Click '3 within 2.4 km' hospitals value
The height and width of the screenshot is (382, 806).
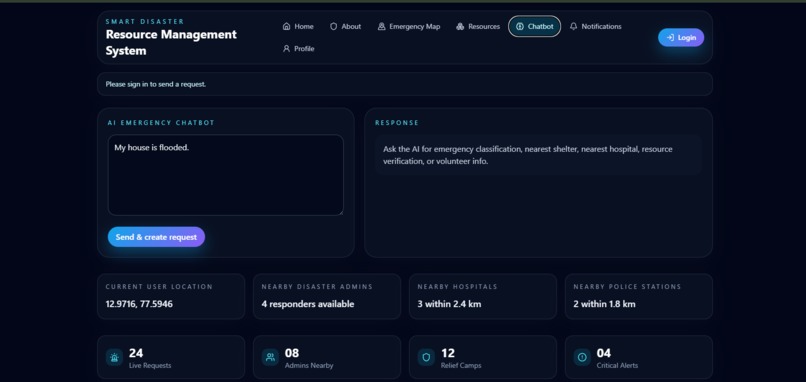coord(449,304)
